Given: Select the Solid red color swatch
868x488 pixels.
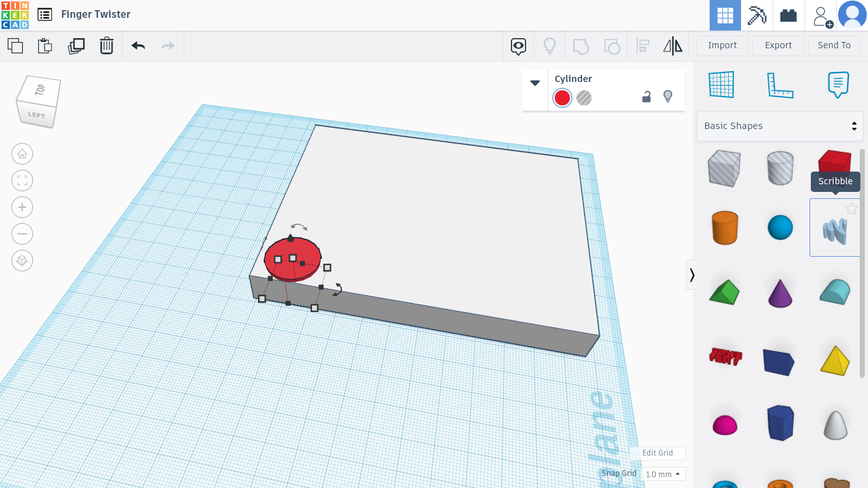Looking at the screenshot, I should coord(562,98).
